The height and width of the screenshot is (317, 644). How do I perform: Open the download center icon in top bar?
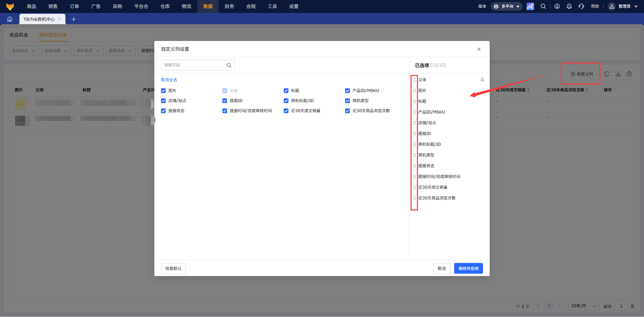(557, 6)
